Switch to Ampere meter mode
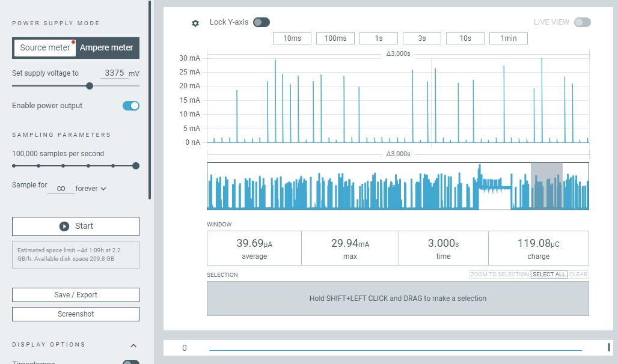618x364 pixels. click(107, 48)
